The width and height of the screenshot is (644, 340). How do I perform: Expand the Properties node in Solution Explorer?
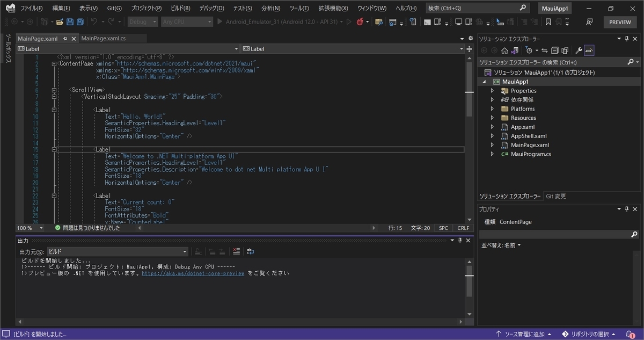492,91
